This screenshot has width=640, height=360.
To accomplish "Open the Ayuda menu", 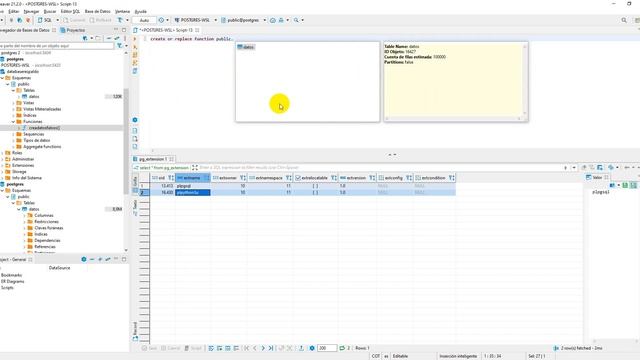I will [140, 11].
